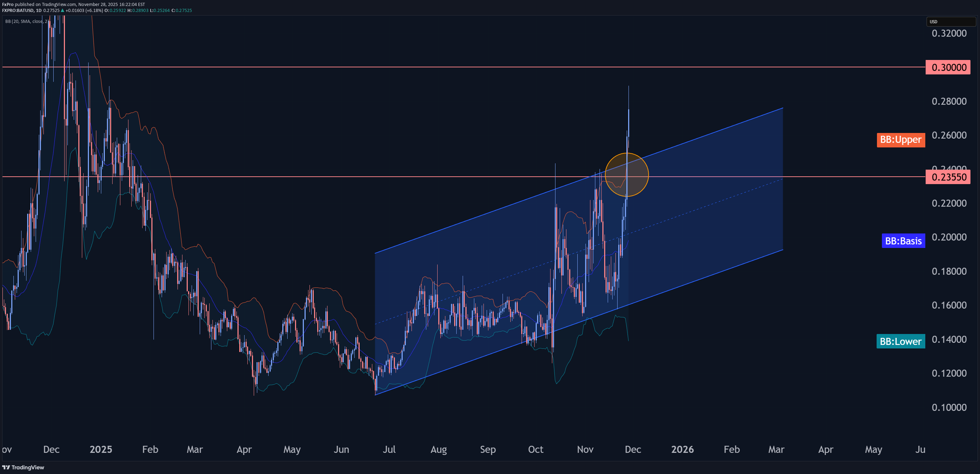The height and width of the screenshot is (474, 980).
Task: Click the TradingView.com link text
Action: pyautogui.click(x=59, y=5)
